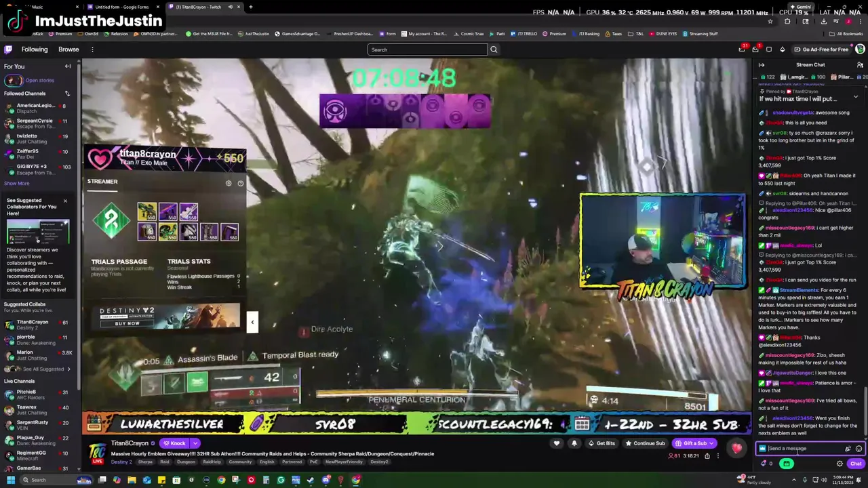Collapse the For You sidebar
Viewport: 868px width, 488px height.
click(x=68, y=66)
